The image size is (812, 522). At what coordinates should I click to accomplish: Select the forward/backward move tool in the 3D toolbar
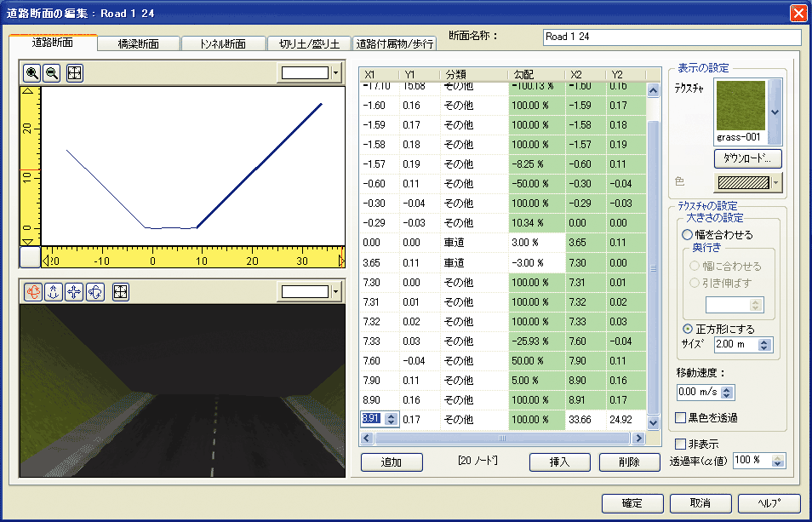click(x=54, y=292)
